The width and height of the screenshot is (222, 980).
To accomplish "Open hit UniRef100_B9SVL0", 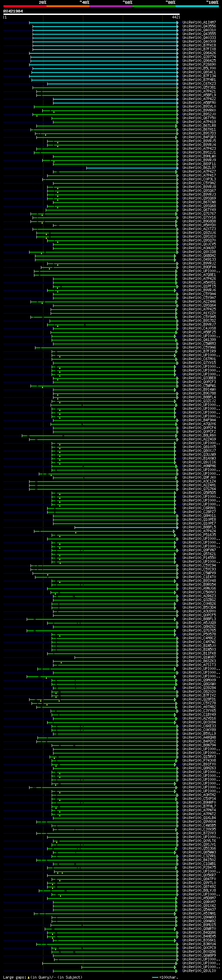I will [199, 106].
